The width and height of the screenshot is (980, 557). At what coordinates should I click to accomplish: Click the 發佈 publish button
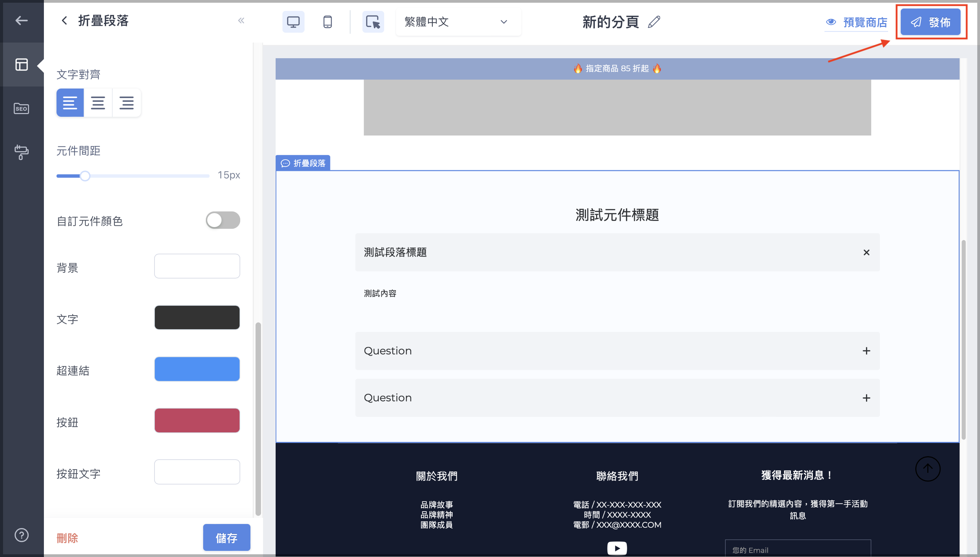[930, 22]
